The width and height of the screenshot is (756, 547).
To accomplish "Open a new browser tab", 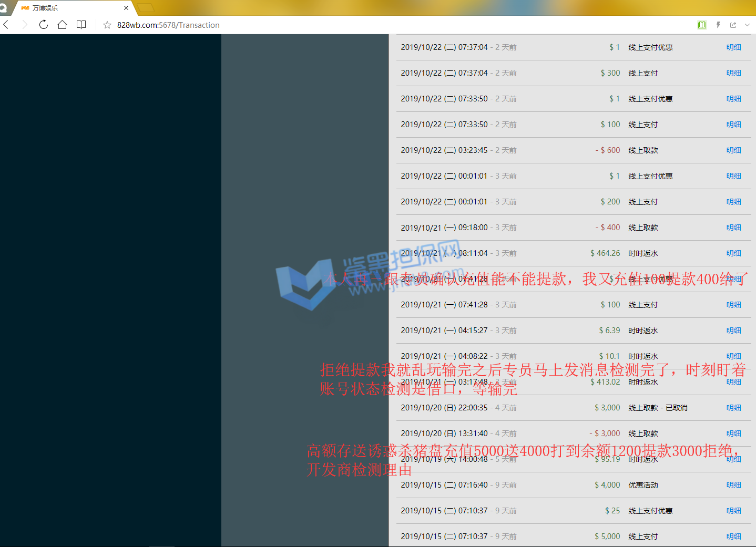I will pos(146,8).
